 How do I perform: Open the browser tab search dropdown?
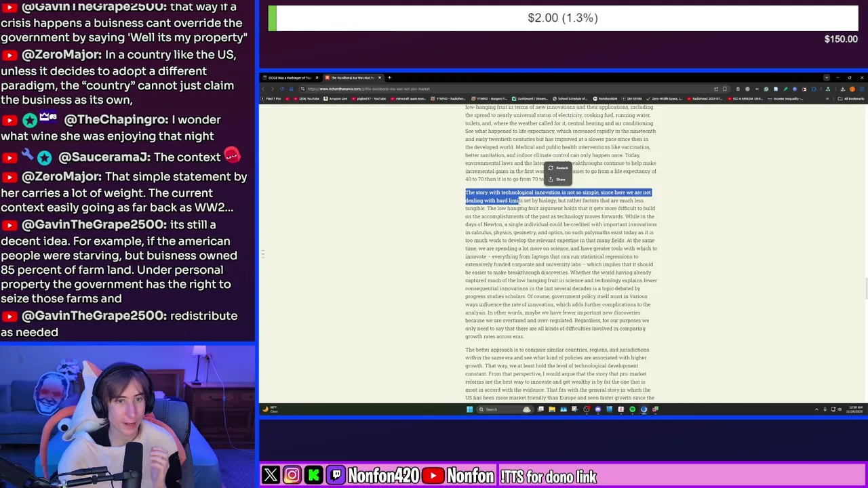[x=827, y=78]
